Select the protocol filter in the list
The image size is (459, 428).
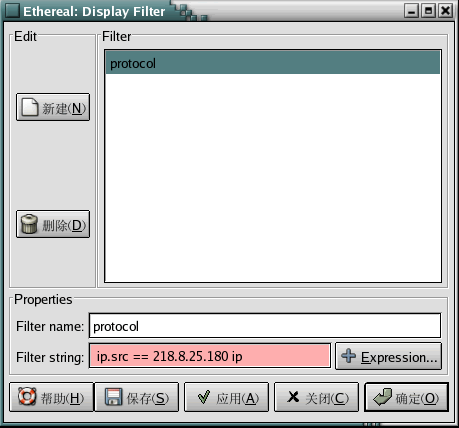[x=273, y=63]
